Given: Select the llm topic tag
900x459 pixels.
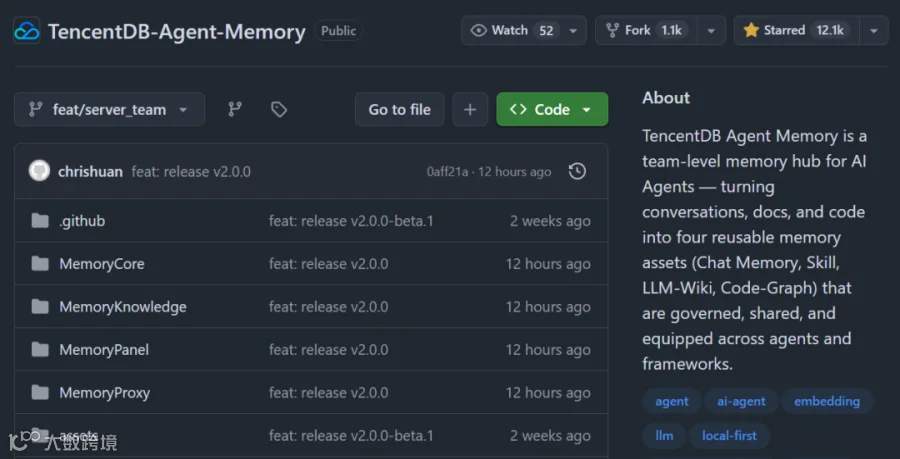Looking at the screenshot, I should click(x=664, y=435).
